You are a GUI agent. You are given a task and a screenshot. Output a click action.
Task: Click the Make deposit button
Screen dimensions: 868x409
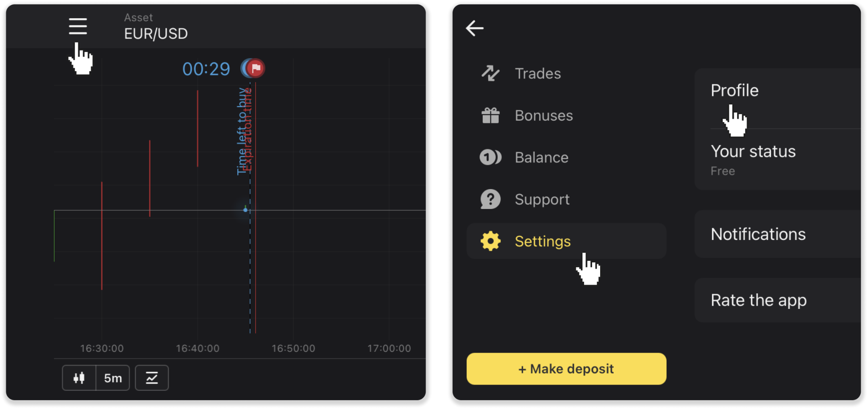(x=566, y=369)
